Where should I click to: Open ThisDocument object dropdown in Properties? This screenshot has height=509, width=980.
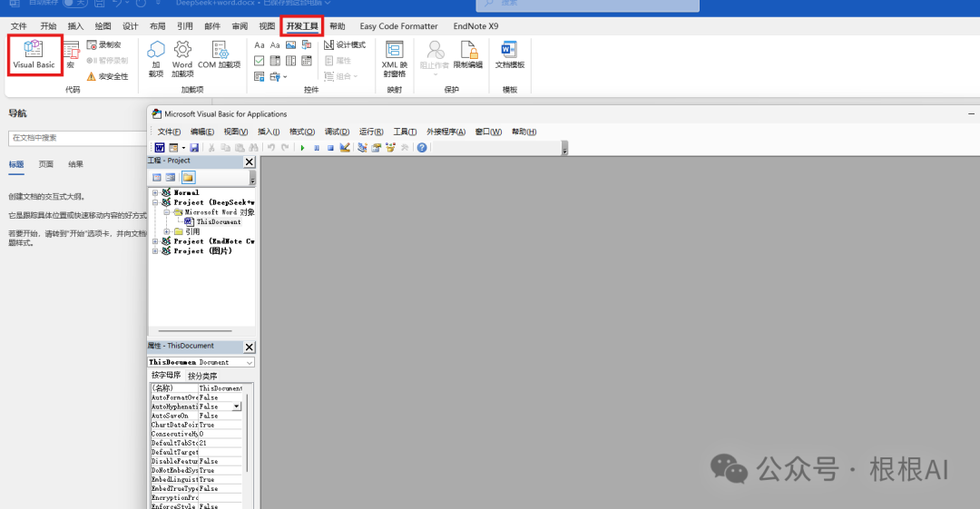250,362
